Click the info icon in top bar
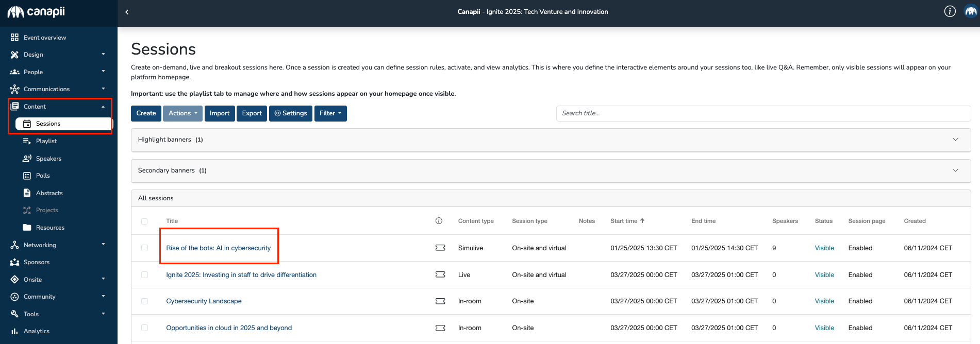The width and height of the screenshot is (980, 344). click(x=950, y=11)
